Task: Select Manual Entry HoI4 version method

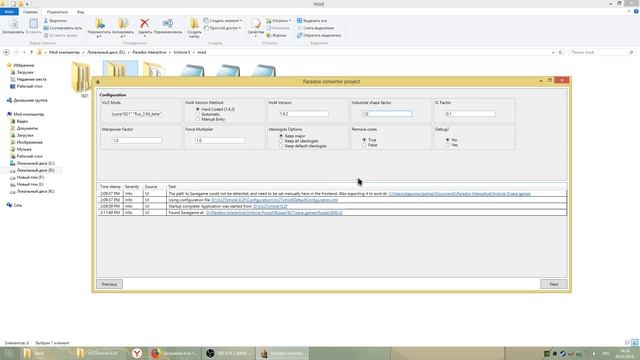Action: [x=198, y=119]
